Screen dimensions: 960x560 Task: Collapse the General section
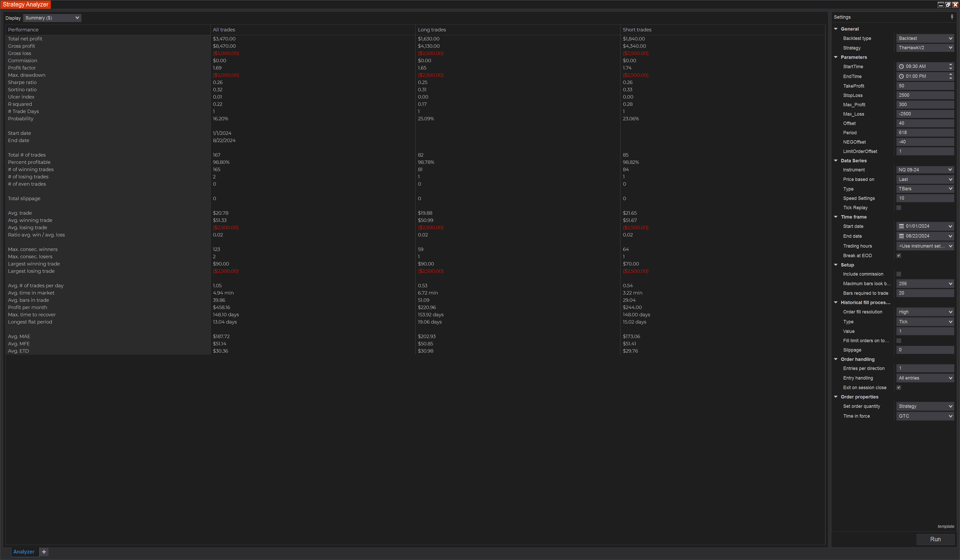pos(836,29)
